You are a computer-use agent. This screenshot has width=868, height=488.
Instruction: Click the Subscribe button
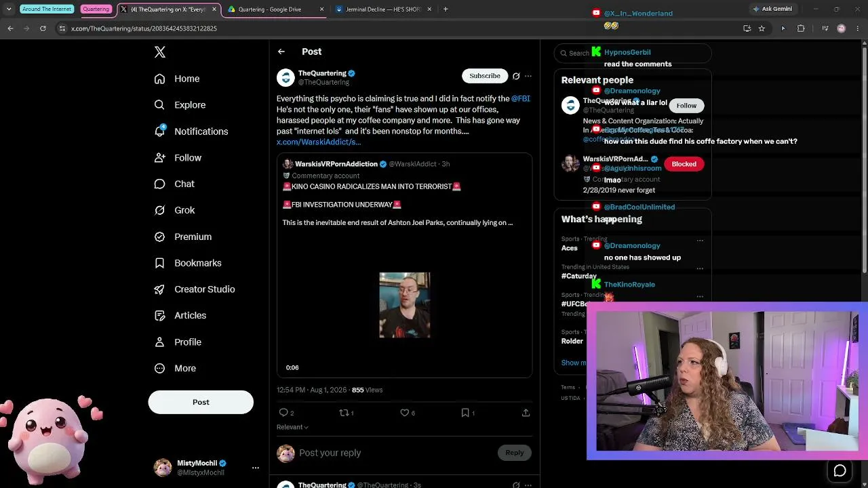[485, 76]
